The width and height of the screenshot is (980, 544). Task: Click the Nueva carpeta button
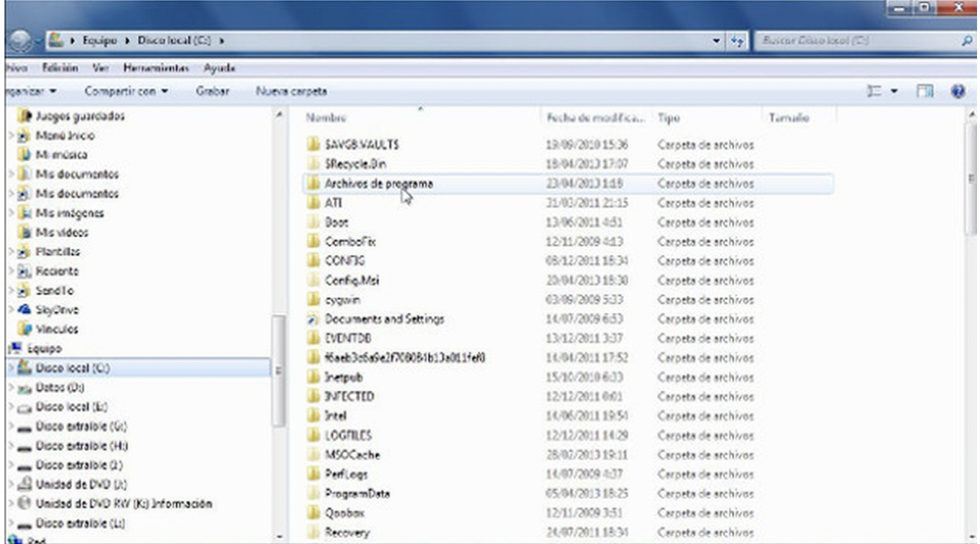tap(291, 91)
